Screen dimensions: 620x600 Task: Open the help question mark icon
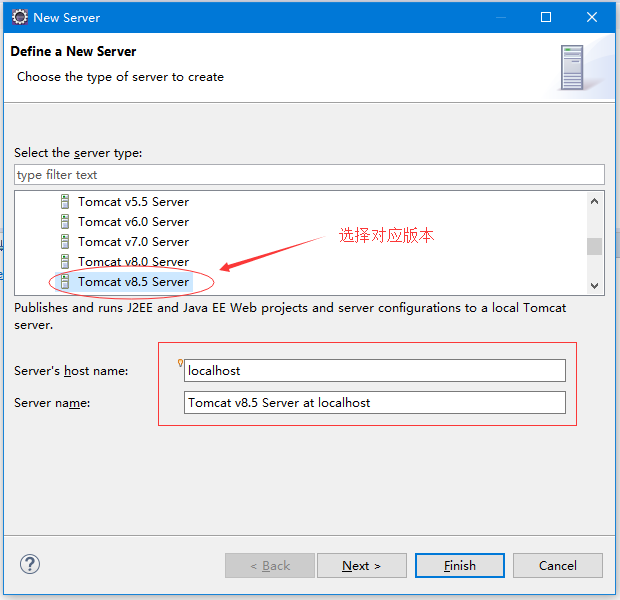30,565
